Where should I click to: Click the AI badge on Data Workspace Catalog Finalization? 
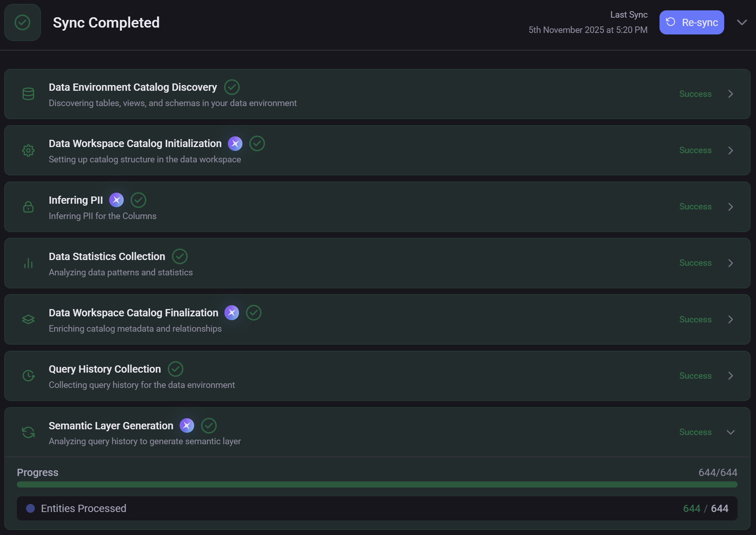coord(231,312)
